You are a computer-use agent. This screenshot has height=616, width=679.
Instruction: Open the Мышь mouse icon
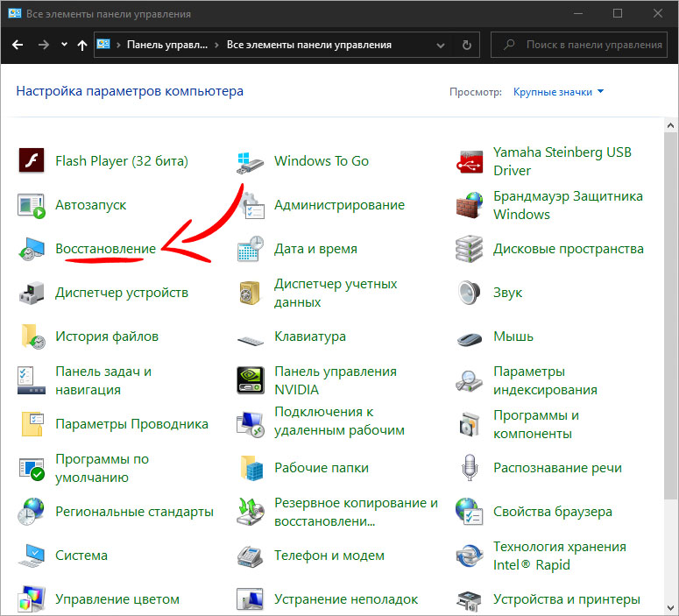(x=470, y=338)
